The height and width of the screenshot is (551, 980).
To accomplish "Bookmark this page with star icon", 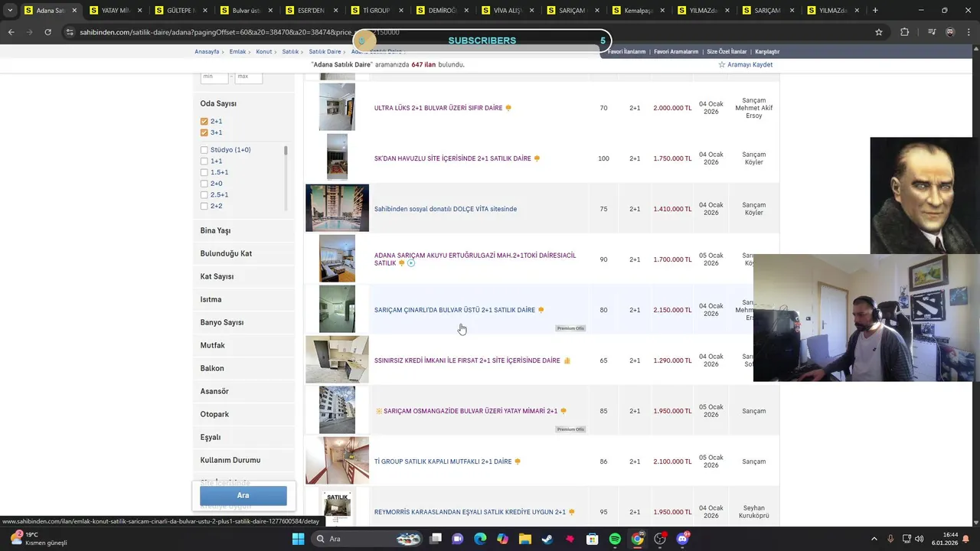I will [879, 32].
